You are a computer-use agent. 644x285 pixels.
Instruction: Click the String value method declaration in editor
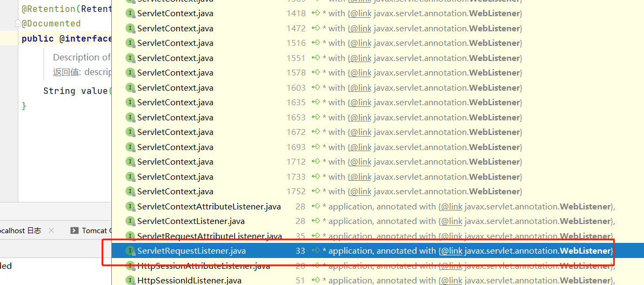point(76,91)
